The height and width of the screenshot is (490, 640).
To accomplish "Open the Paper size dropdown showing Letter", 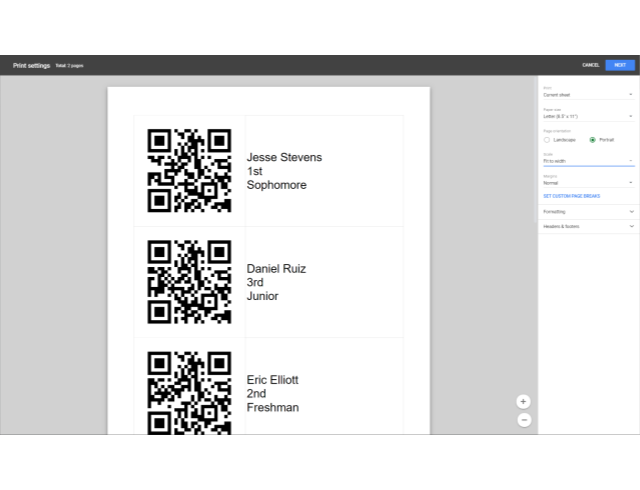I will tap(589, 116).
